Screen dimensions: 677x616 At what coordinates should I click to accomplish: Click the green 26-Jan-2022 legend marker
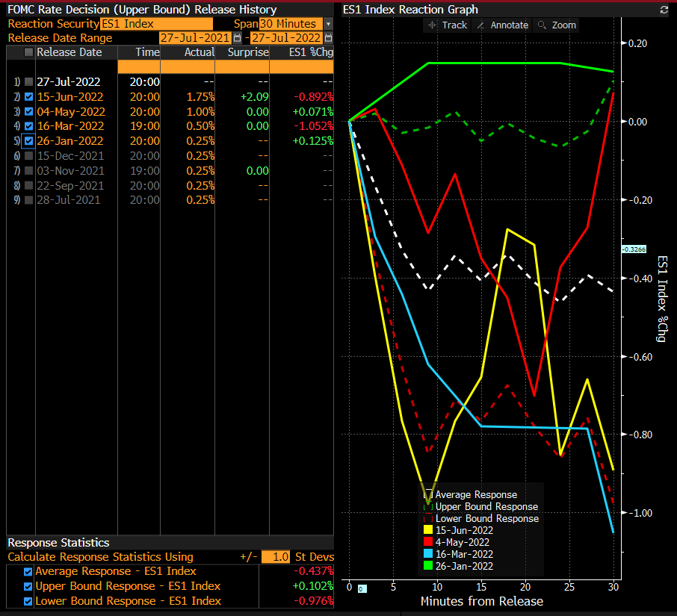pos(427,566)
